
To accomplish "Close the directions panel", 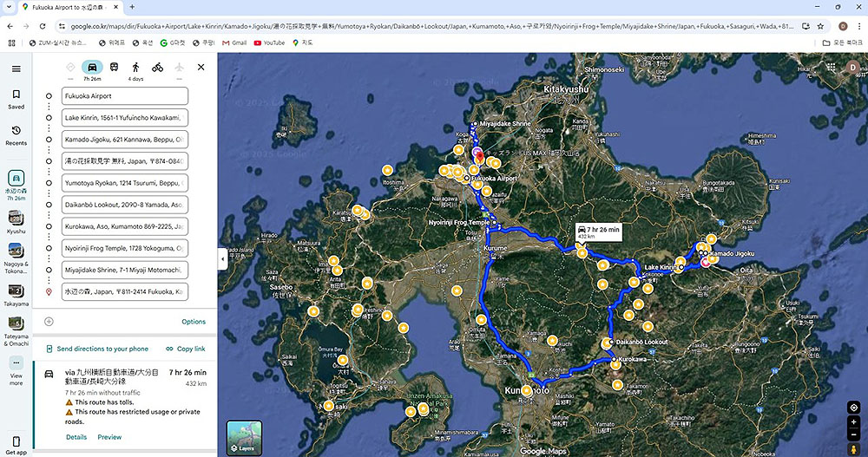I will [x=201, y=67].
